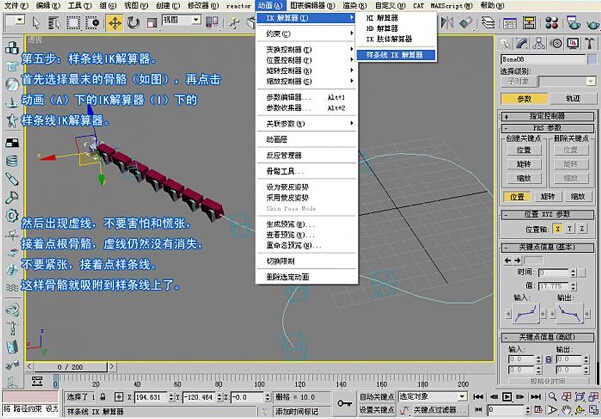Screen dimensions: 601x419
Task: Select the Scale tool in the toolbar
Action: (x=152, y=23)
